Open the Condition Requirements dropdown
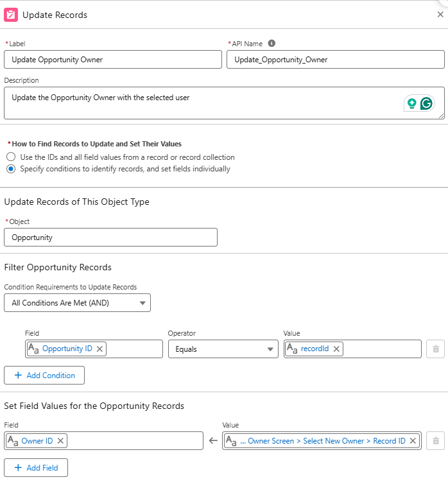Screen dimensions: 448x502 [x=77, y=303]
